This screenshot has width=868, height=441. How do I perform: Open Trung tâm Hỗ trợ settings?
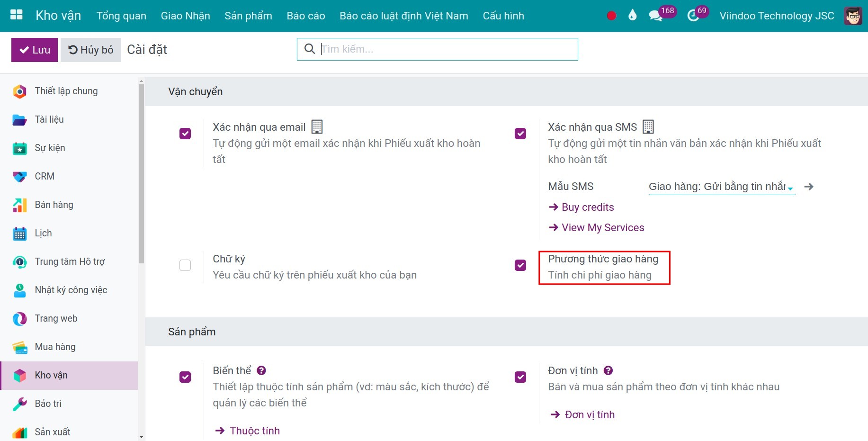tap(69, 262)
